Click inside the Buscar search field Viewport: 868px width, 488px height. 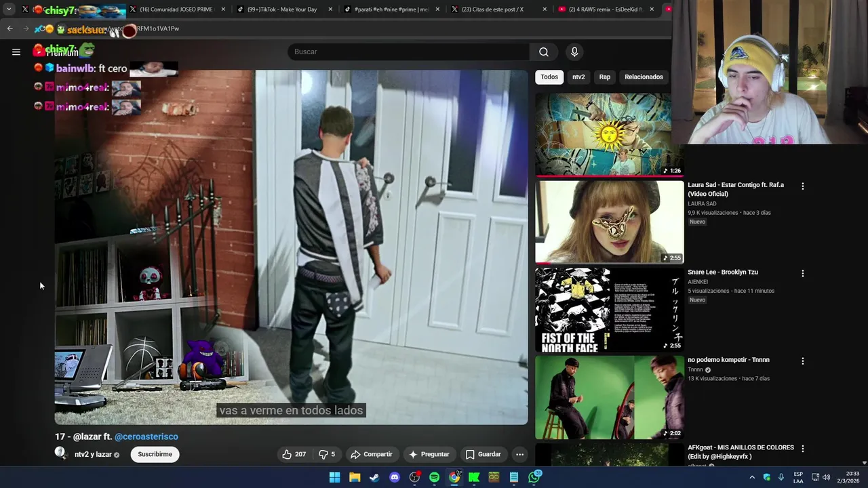pyautogui.click(x=409, y=52)
